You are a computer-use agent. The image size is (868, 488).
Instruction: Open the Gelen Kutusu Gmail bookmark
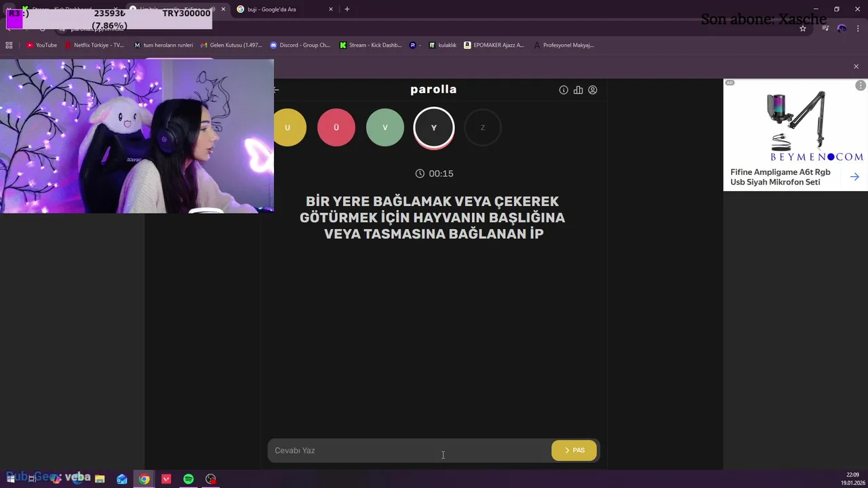pos(231,45)
